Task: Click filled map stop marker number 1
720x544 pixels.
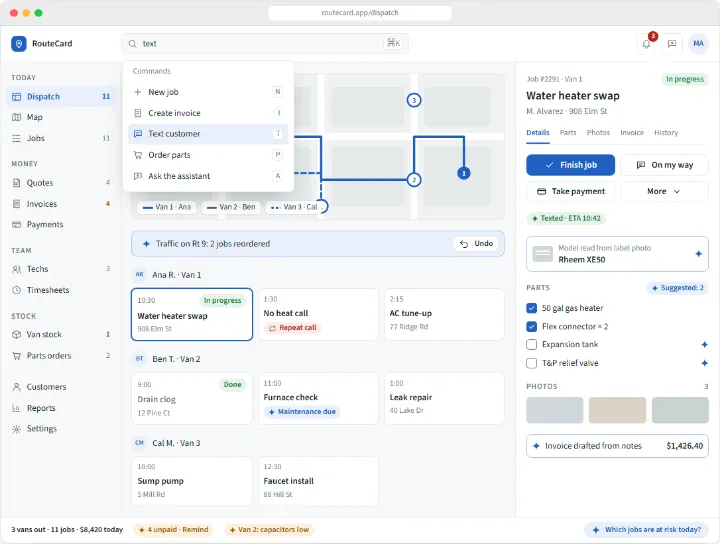Action: [x=464, y=173]
